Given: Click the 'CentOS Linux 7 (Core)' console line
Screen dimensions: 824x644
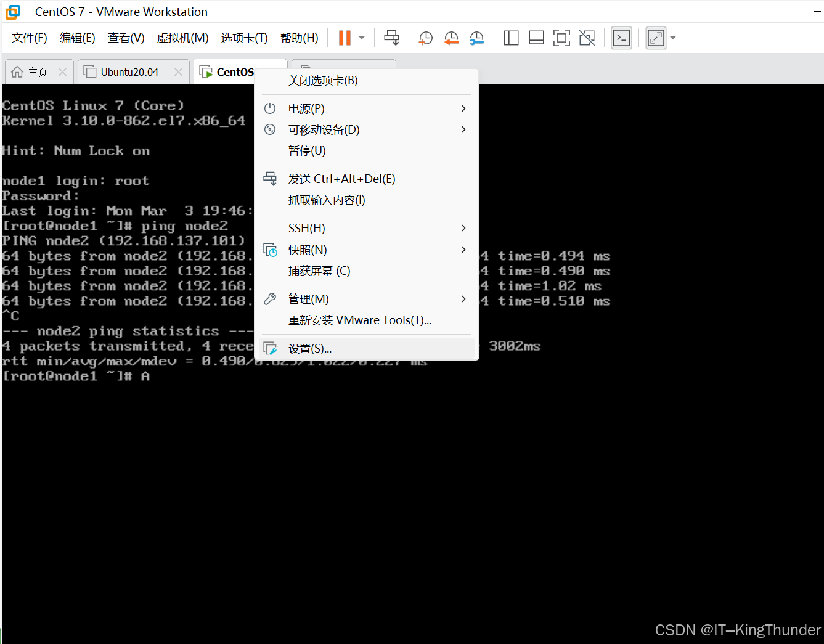Looking at the screenshot, I should [x=93, y=105].
